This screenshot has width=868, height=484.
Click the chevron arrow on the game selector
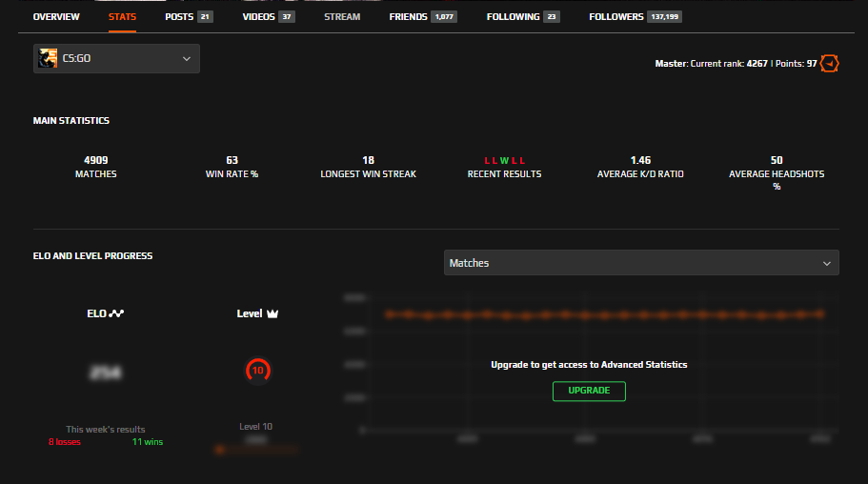coord(186,59)
